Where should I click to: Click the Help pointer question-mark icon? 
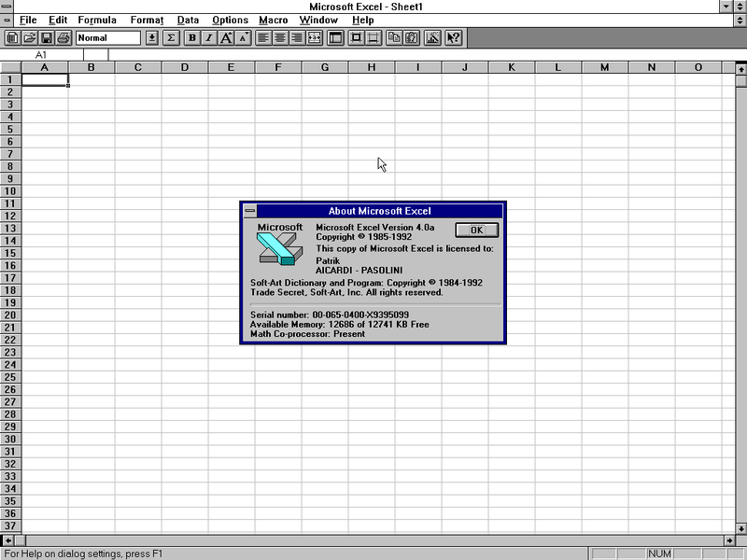(454, 38)
